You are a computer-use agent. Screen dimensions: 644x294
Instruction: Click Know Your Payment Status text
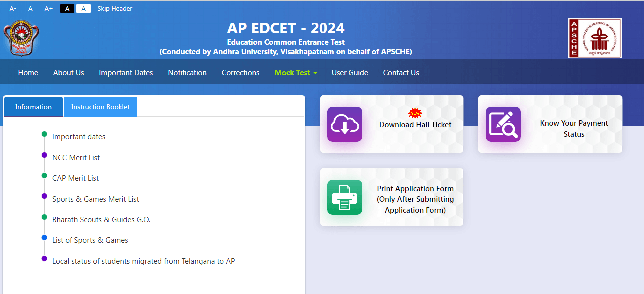(x=574, y=129)
